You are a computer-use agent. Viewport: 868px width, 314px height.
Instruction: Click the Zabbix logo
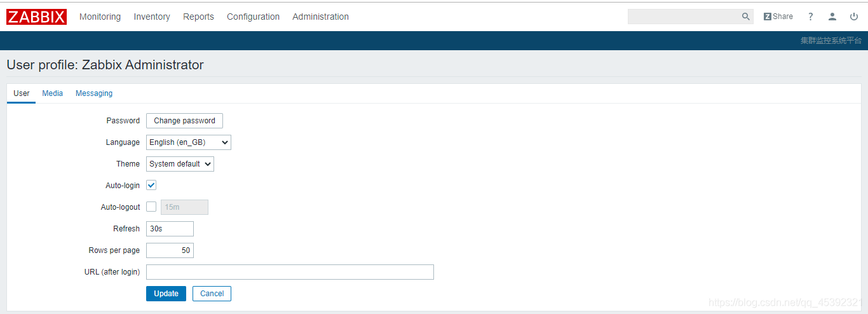pyautogui.click(x=36, y=17)
